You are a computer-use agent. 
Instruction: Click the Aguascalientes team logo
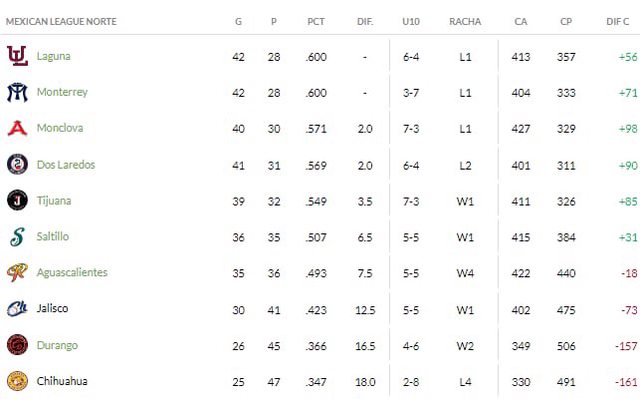point(17,273)
